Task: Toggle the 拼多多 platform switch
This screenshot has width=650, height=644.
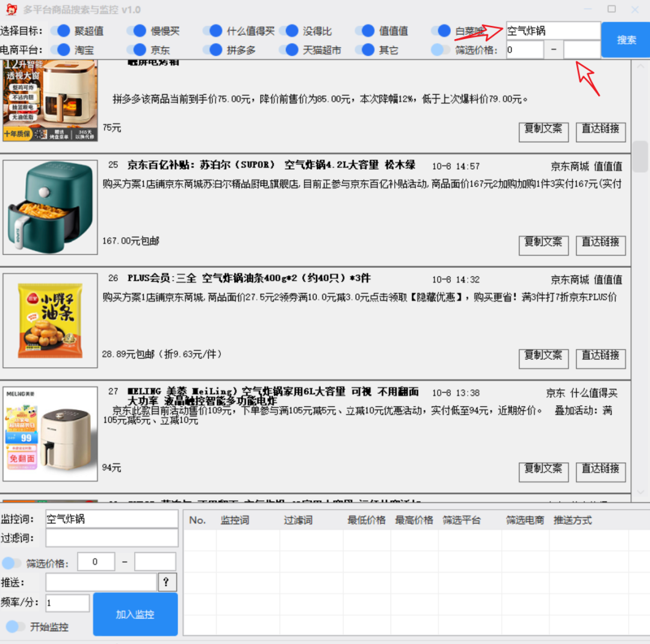Action: (x=213, y=50)
